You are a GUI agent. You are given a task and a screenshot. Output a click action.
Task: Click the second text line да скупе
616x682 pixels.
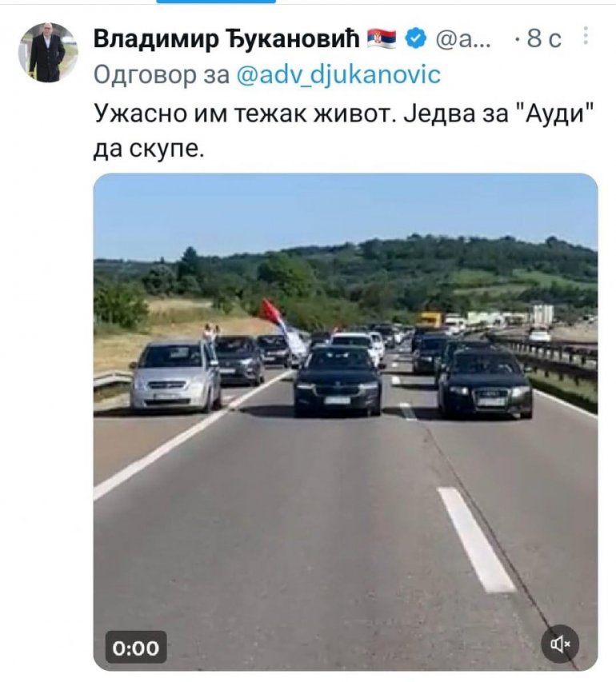click(x=149, y=150)
